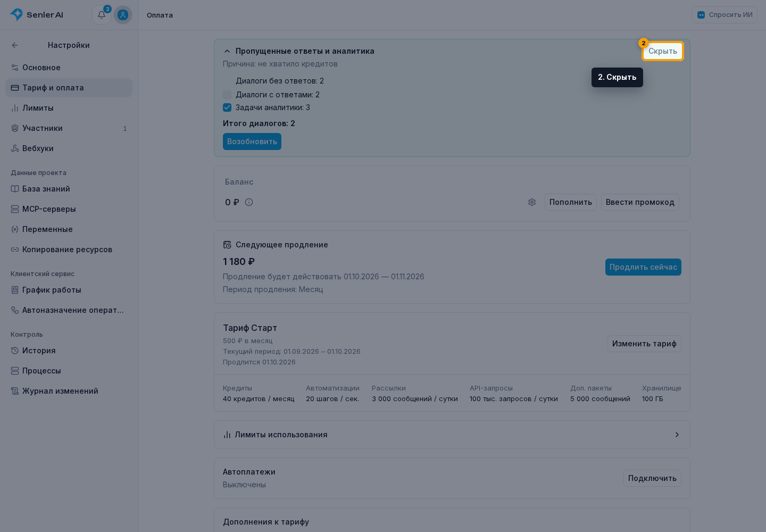Click the Возобновить button
The height and width of the screenshot is (532, 766).
click(x=252, y=142)
